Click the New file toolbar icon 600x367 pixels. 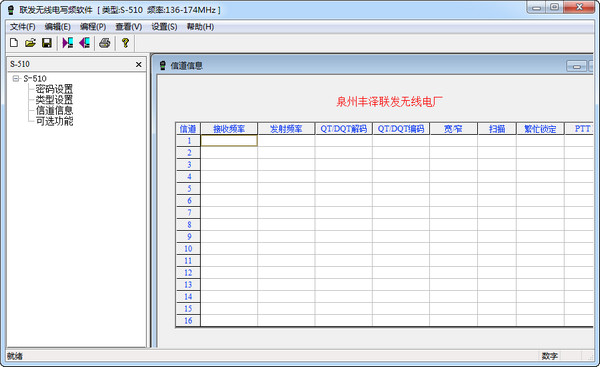[x=14, y=43]
